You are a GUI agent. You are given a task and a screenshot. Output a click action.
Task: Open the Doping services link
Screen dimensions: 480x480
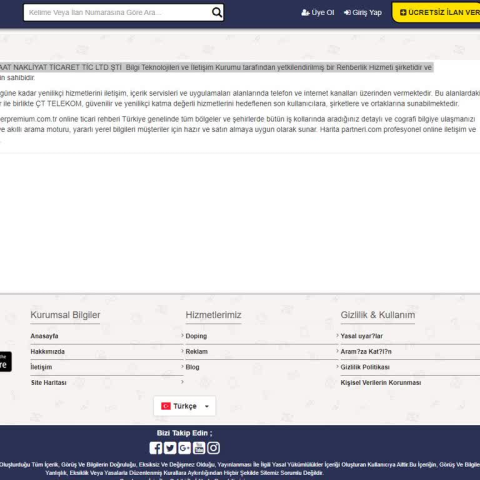[x=196, y=336]
